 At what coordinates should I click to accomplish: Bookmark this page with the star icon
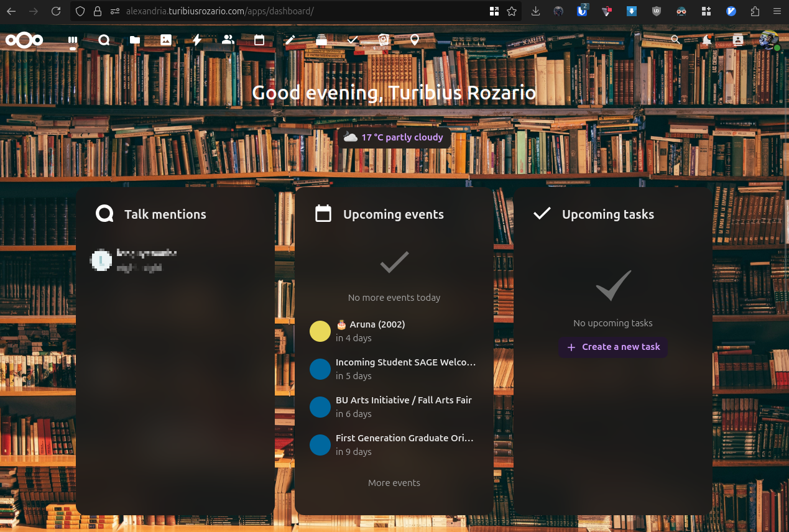[x=512, y=11]
